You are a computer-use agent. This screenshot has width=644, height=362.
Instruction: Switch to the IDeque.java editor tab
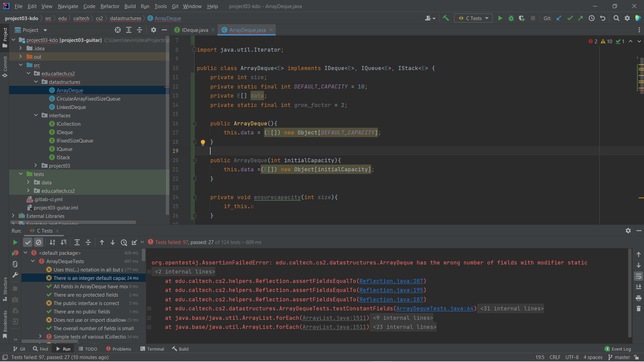[x=195, y=30]
